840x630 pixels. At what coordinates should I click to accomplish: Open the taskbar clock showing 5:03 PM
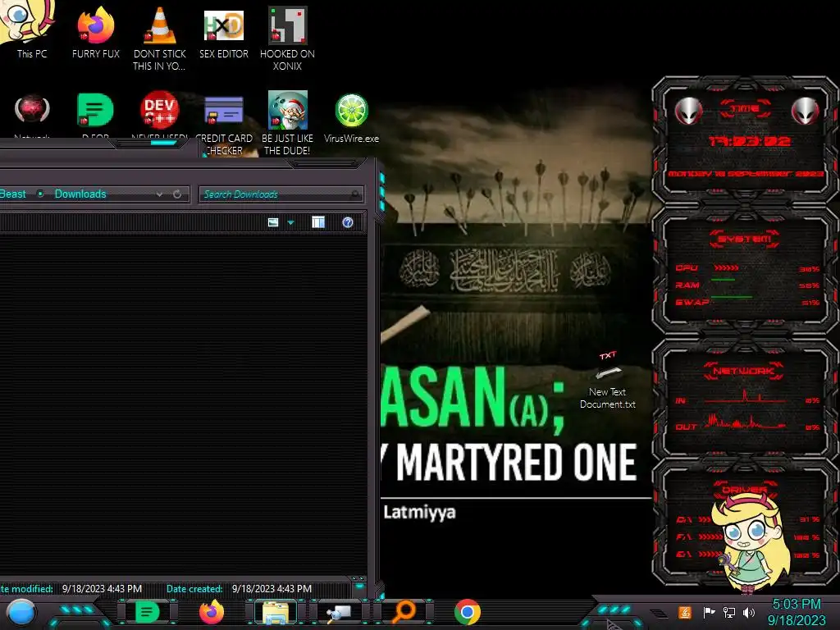[x=796, y=612]
